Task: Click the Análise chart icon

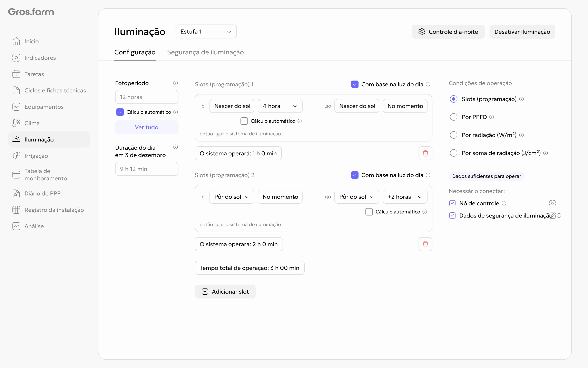Action: click(16, 226)
